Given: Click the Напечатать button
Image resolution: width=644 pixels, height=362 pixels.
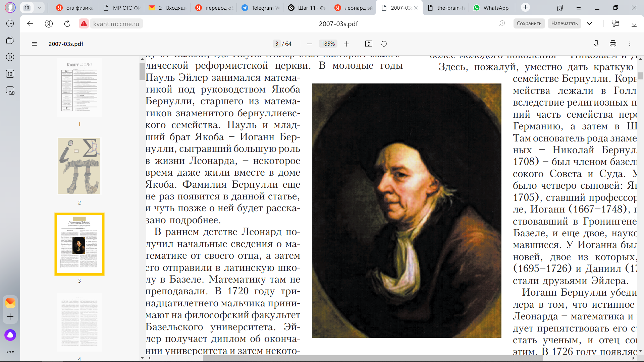Looking at the screenshot, I should [565, 23].
